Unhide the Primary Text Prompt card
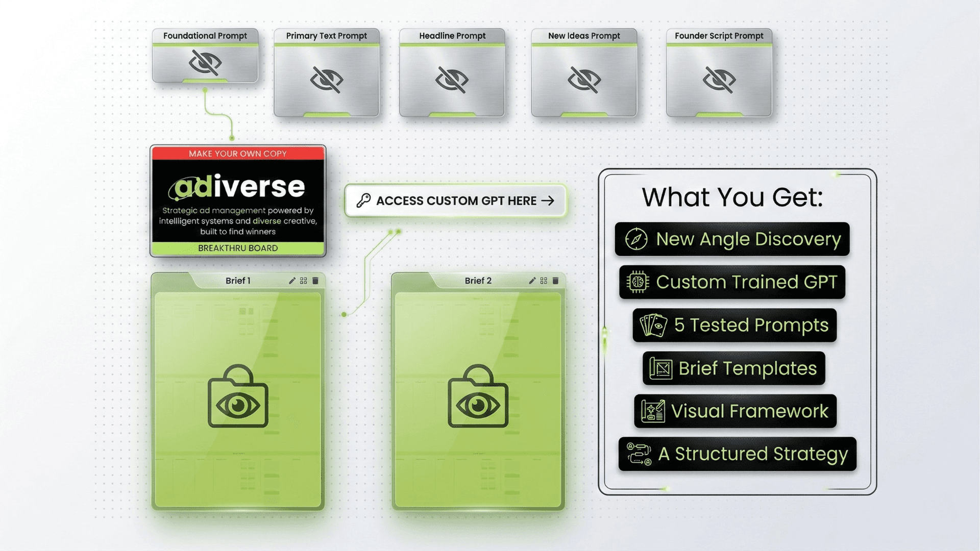Viewport: 980px width, 551px height. 327,80
